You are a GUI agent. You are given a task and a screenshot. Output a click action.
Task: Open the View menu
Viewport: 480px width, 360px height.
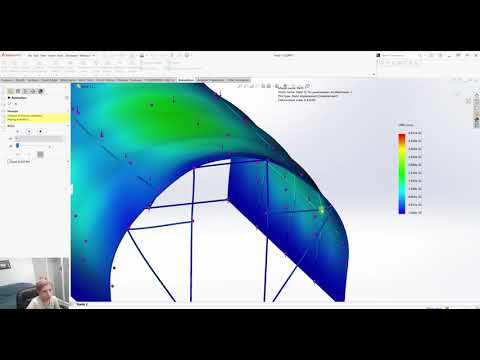pos(43,55)
